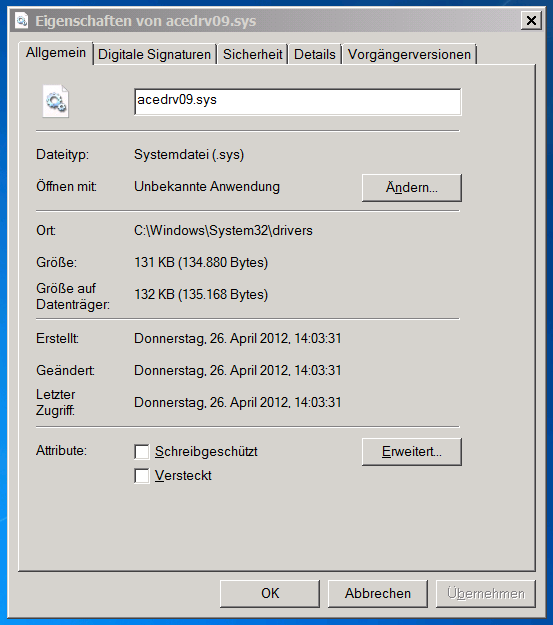The height and width of the screenshot is (625, 553).
Task: Open advanced attributes via Erweitert...
Action: coord(411,452)
